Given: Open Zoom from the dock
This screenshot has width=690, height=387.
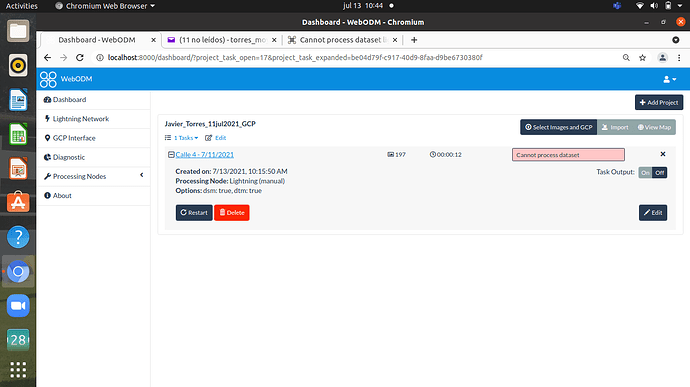Looking at the screenshot, I should [x=18, y=306].
